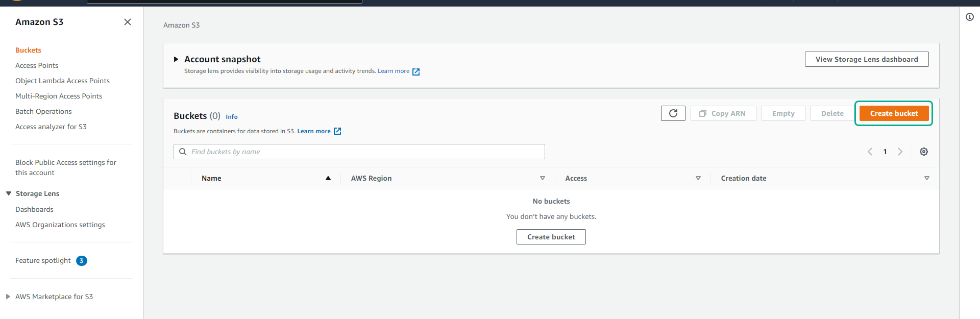Open Access Points in sidebar
This screenshot has height=319, width=980.
click(x=37, y=65)
